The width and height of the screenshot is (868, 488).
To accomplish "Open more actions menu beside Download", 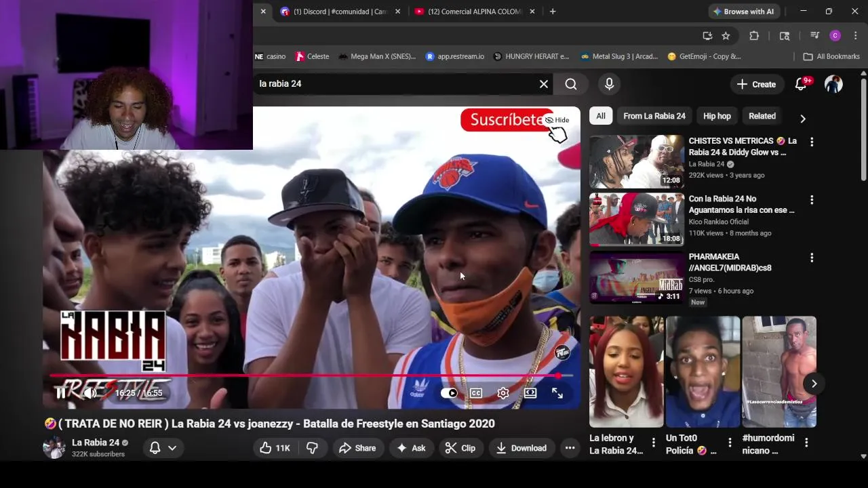I will point(570,448).
